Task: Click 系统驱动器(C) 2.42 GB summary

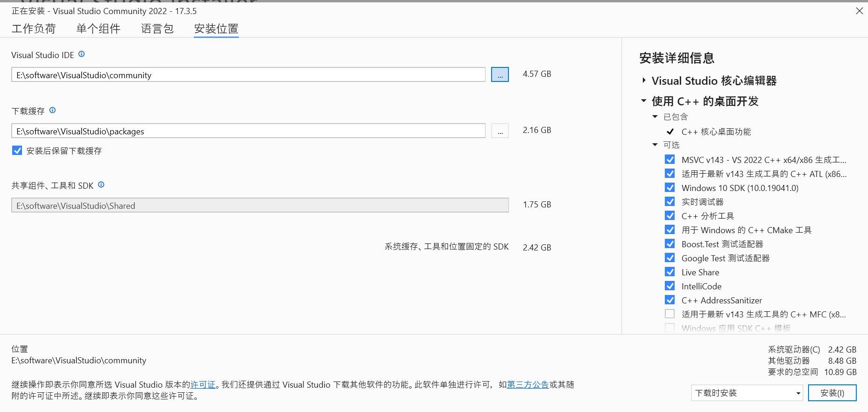Action: 812,349
